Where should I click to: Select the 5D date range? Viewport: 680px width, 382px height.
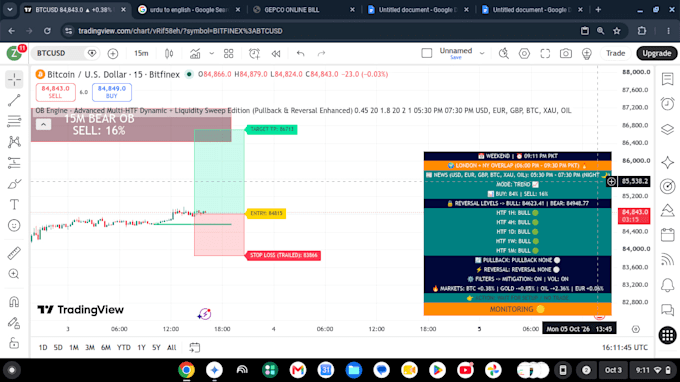[x=58, y=347]
